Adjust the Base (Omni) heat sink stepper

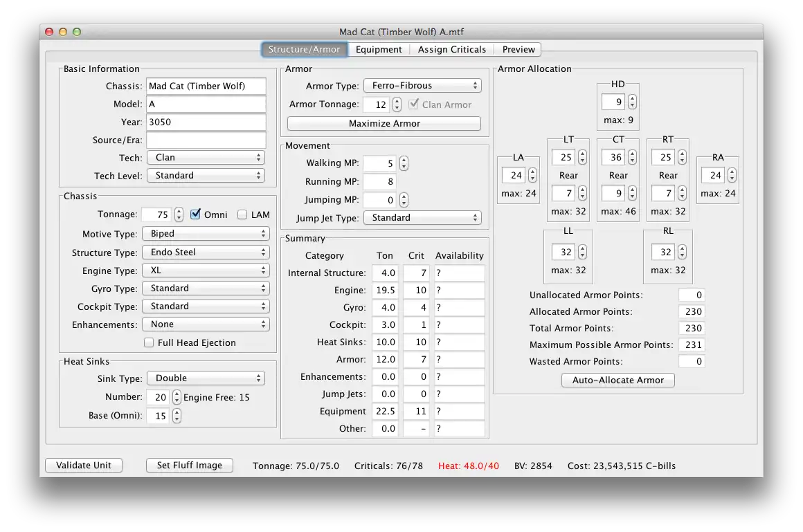[177, 415]
